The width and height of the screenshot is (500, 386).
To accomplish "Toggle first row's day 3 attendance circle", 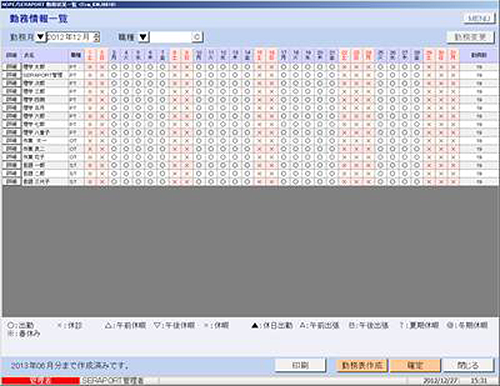I will [x=114, y=67].
